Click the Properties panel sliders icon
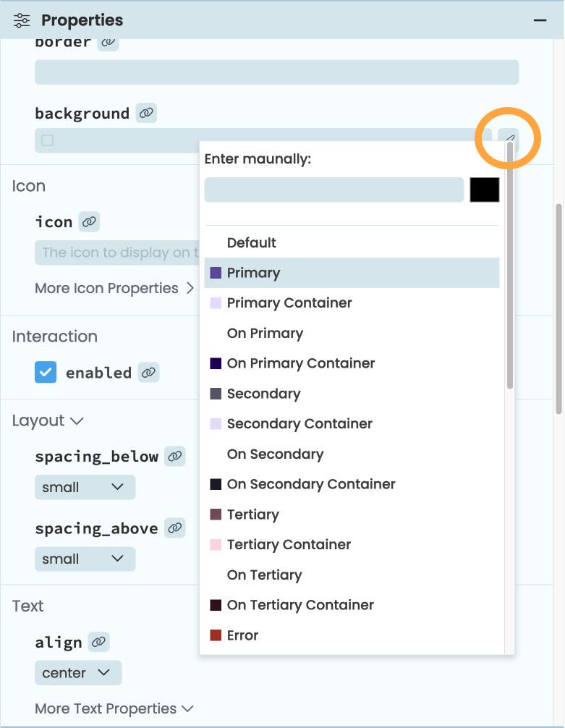This screenshot has height=728, width=565. [x=21, y=20]
